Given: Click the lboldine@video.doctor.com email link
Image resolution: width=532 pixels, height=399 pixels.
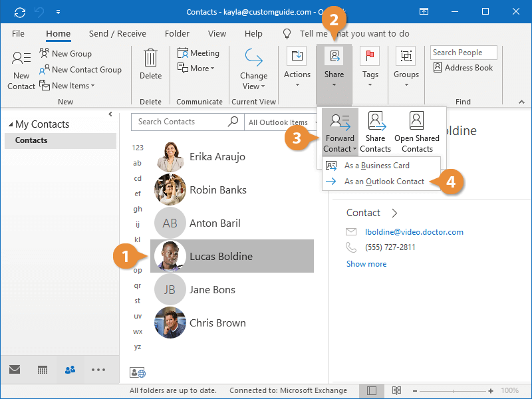Looking at the screenshot, I should click(414, 232).
